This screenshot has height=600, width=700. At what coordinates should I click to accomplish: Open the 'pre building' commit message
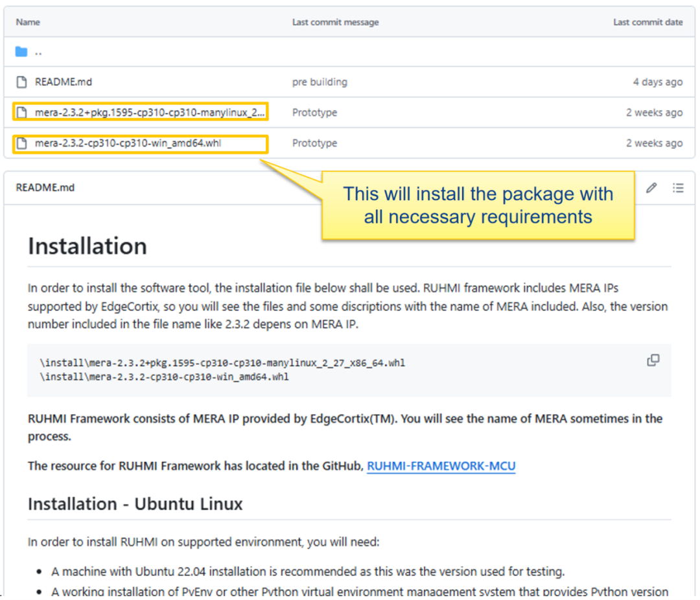click(x=320, y=82)
